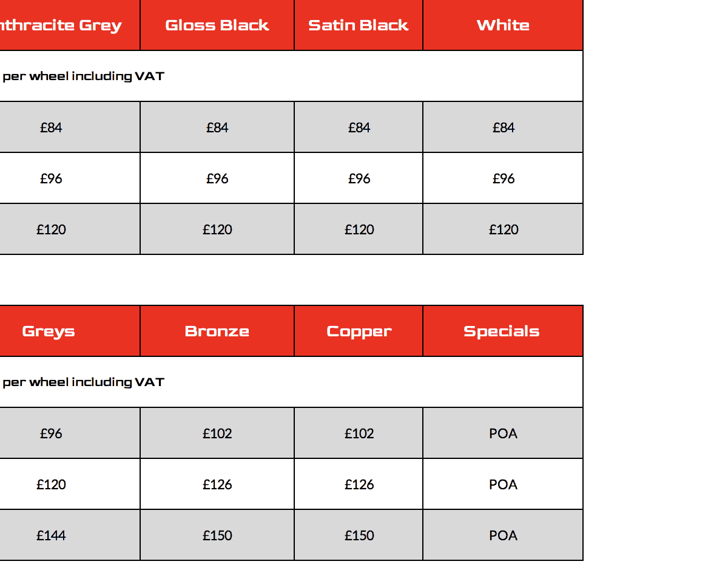
Task: Select the £150 price under Bronze
Action: (217, 535)
